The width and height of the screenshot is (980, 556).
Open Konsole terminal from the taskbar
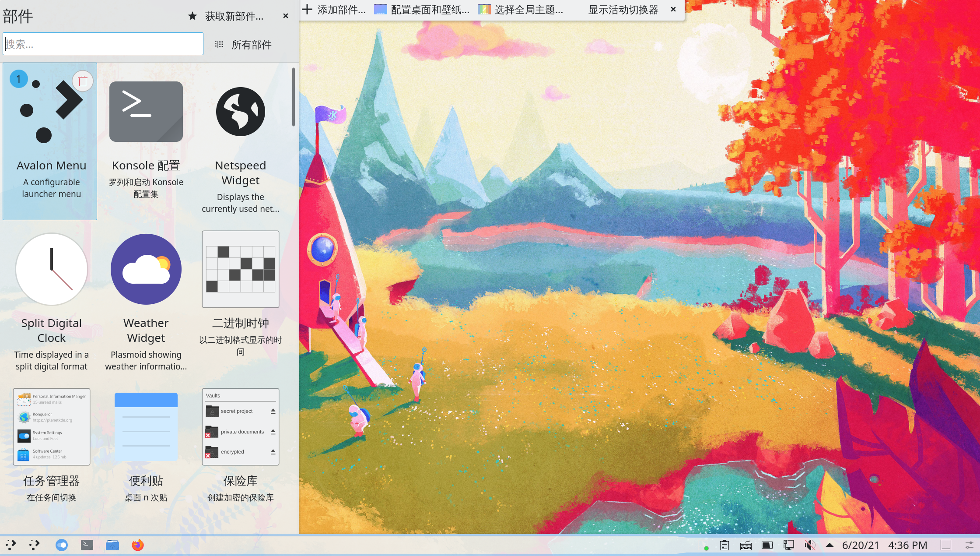[x=87, y=545]
